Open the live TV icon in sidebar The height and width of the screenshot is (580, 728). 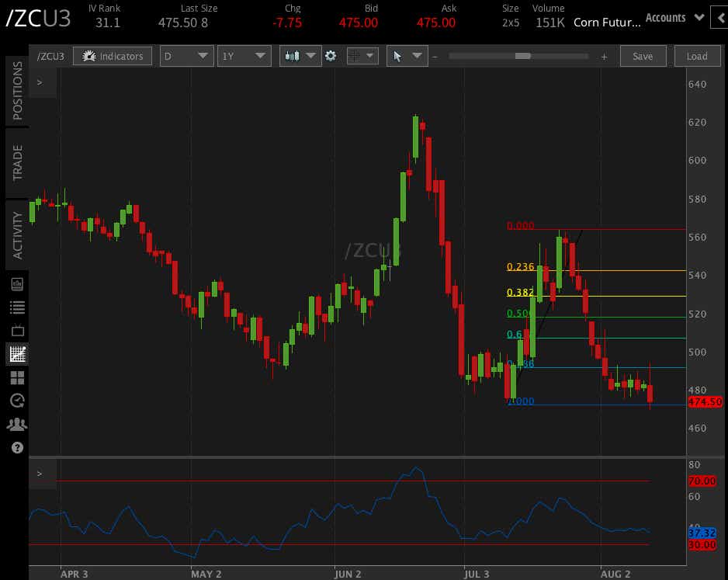click(x=18, y=330)
